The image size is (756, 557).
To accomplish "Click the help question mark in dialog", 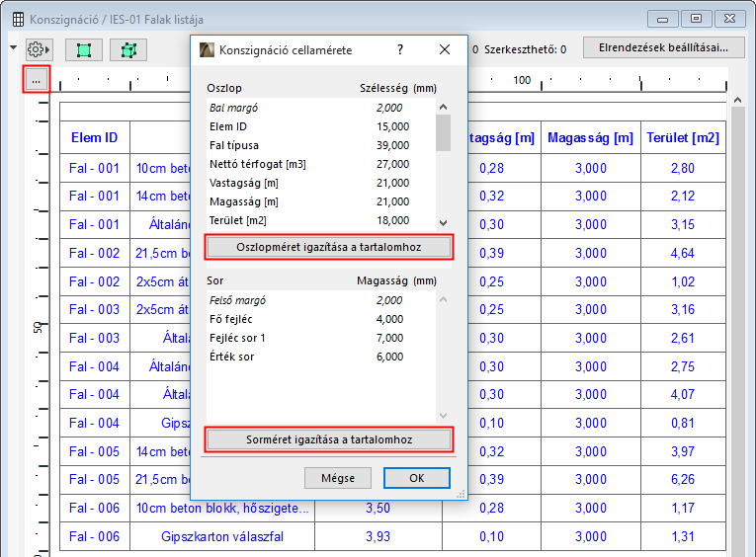I will coord(400,49).
